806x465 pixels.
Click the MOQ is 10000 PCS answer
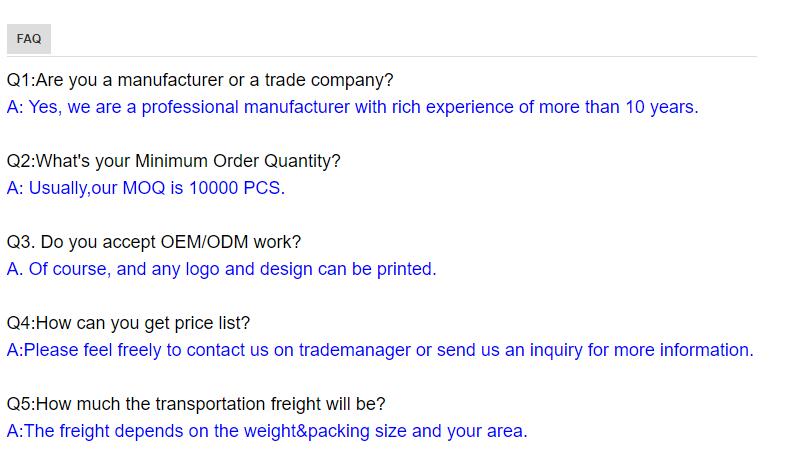click(145, 188)
